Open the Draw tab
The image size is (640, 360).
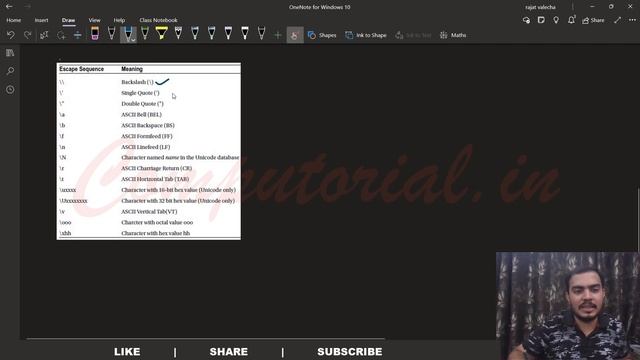click(x=69, y=20)
